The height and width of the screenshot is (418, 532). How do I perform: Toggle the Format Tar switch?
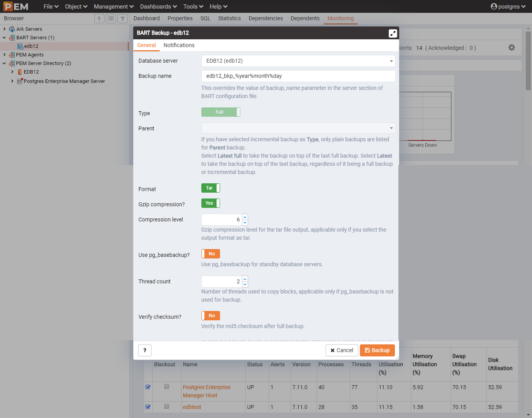(211, 188)
